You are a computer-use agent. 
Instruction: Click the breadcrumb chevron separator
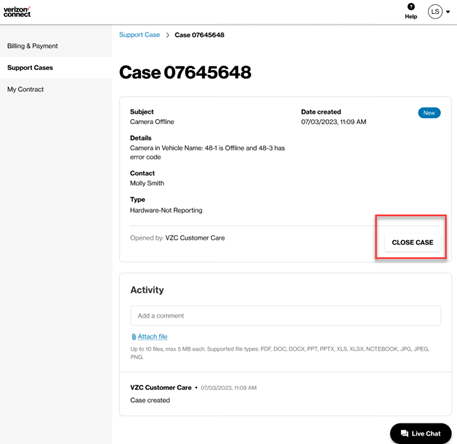click(167, 35)
